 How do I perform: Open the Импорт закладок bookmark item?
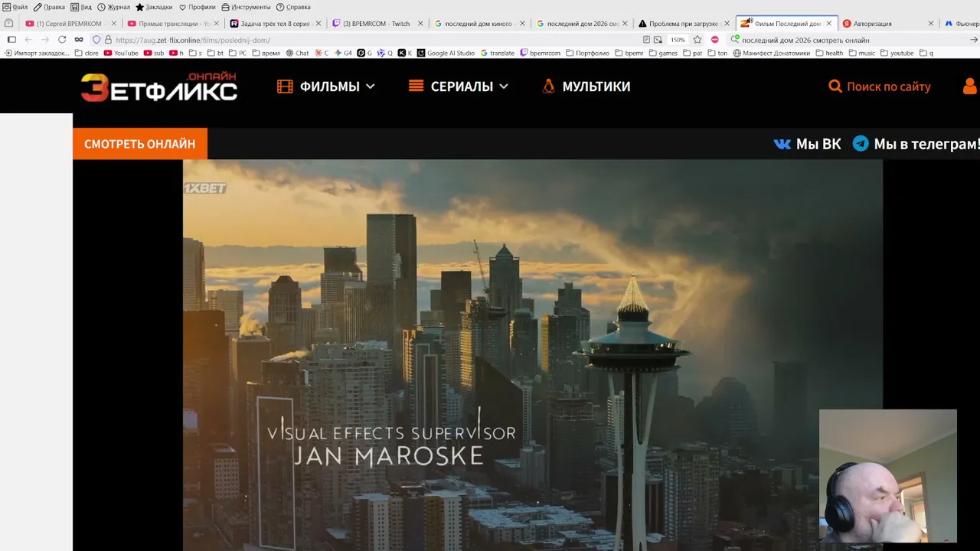pos(37,54)
